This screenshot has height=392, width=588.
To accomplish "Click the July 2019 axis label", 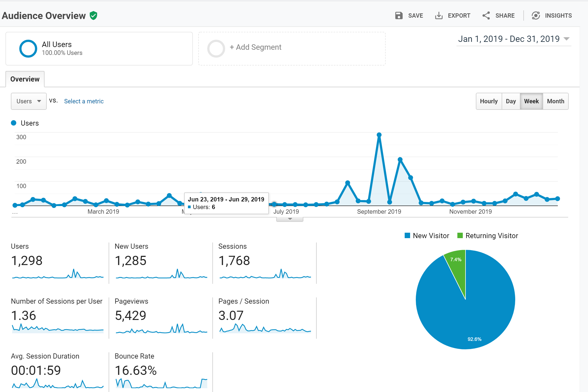I will click(x=286, y=211).
